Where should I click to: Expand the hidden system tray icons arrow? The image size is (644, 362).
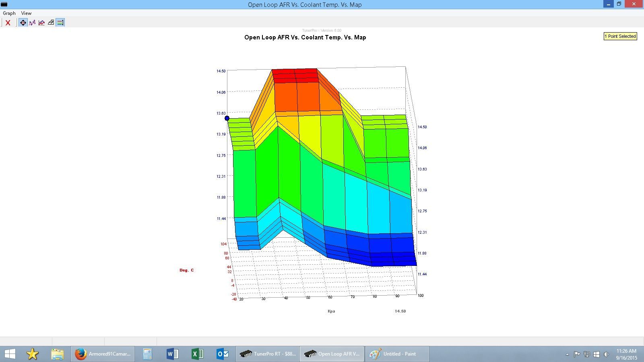[567, 354]
